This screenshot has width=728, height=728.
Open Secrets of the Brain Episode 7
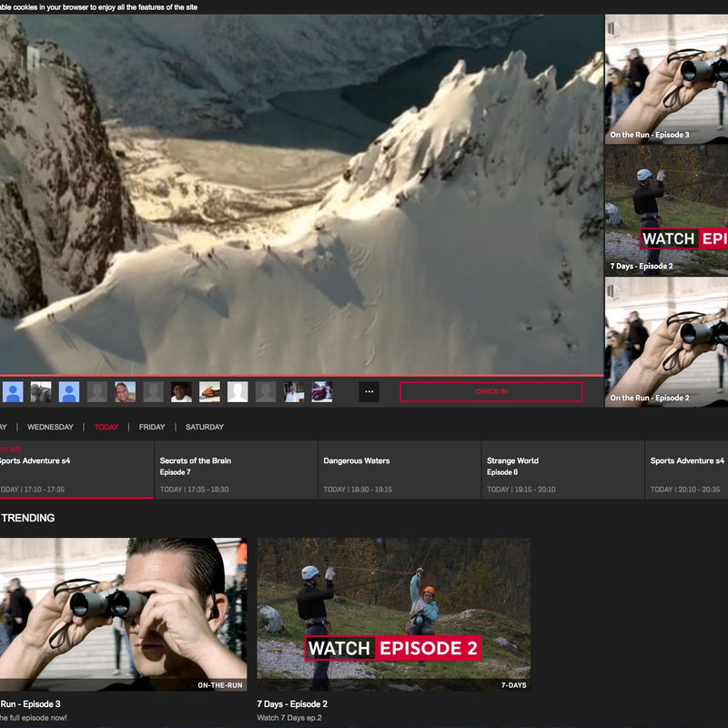(x=236, y=470)
